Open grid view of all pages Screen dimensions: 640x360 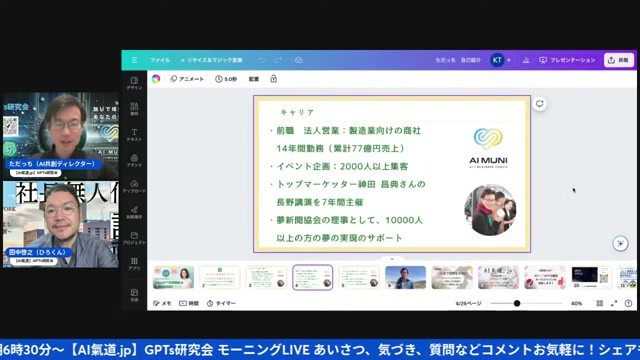click(600, 303)
